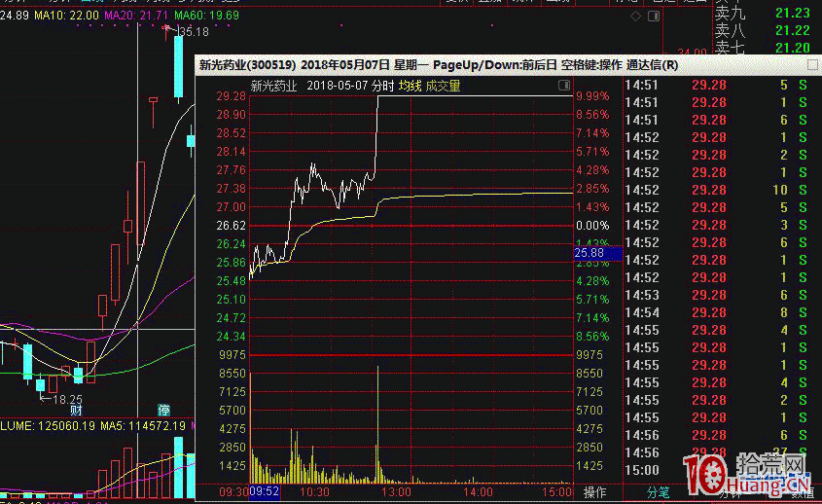
Task: Click the 35.18 high price annotation
Action: 194,32
